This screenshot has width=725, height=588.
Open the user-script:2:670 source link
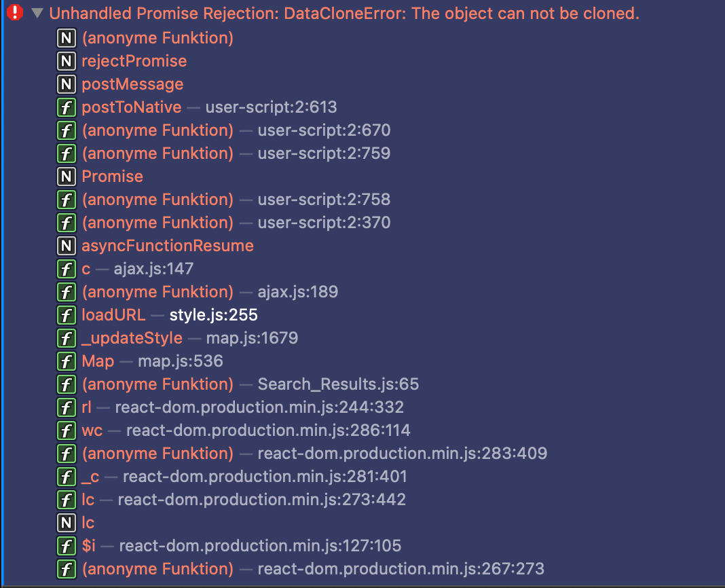[324, 130]
